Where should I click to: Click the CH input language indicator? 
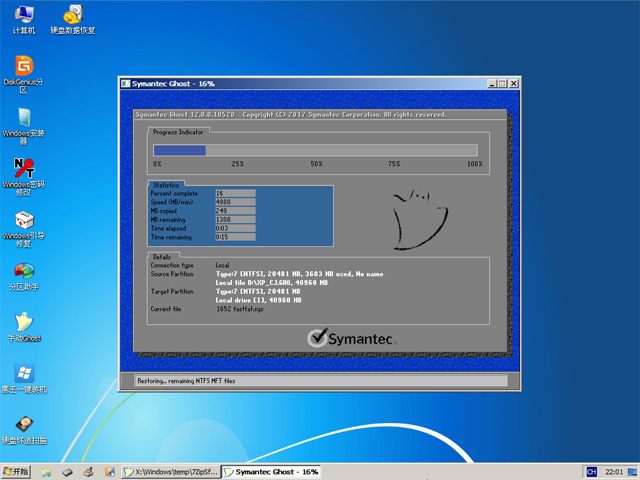(x=592, y=471)
